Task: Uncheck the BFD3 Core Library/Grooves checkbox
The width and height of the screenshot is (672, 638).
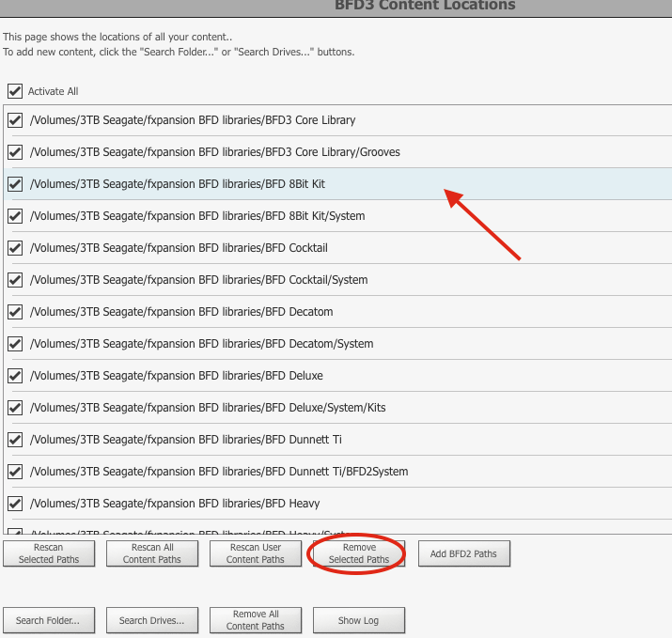Action: coord(15,152)
